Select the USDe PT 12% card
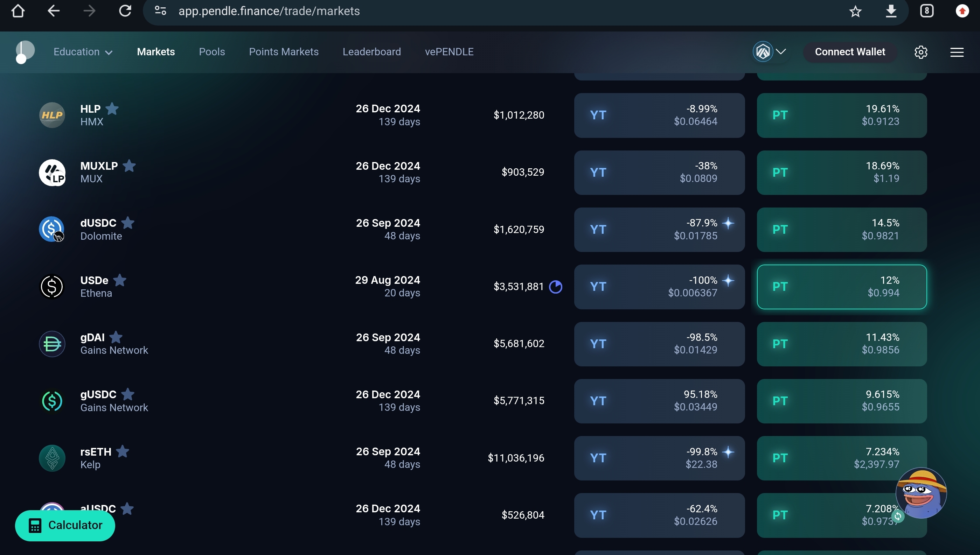 (x=842, y=287)
